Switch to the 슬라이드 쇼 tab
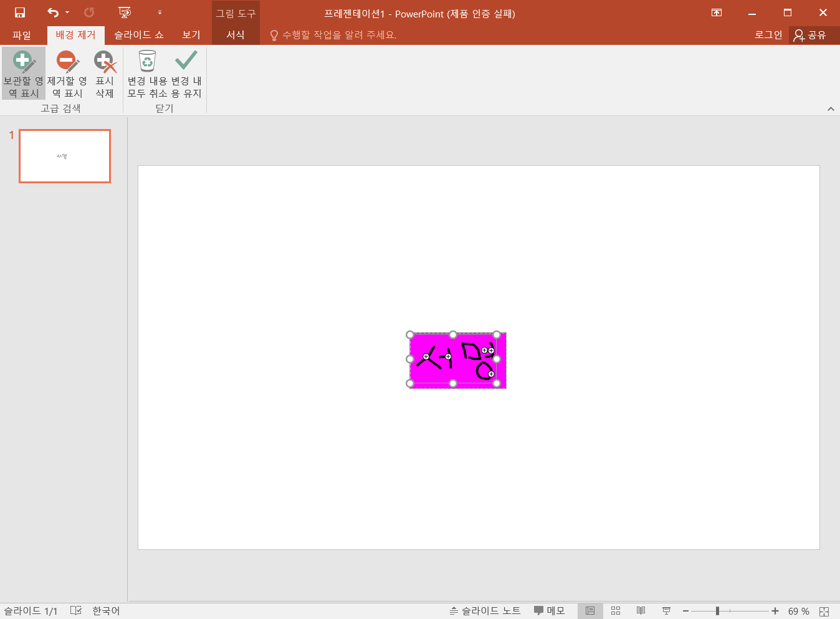Viewport: 840px width, 619px height. (139, 35)
